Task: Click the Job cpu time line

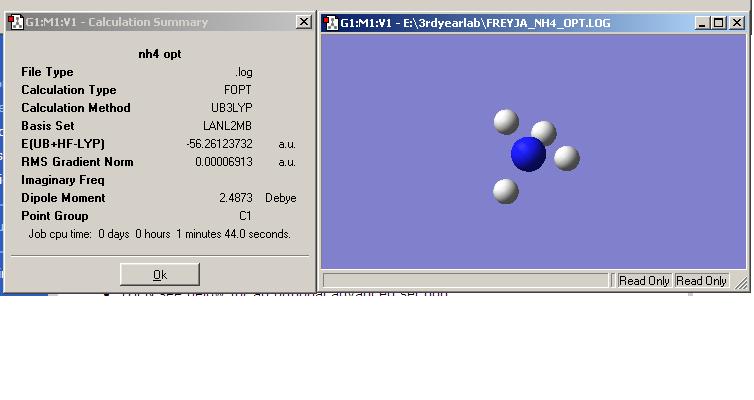Action: coord(159,234)
